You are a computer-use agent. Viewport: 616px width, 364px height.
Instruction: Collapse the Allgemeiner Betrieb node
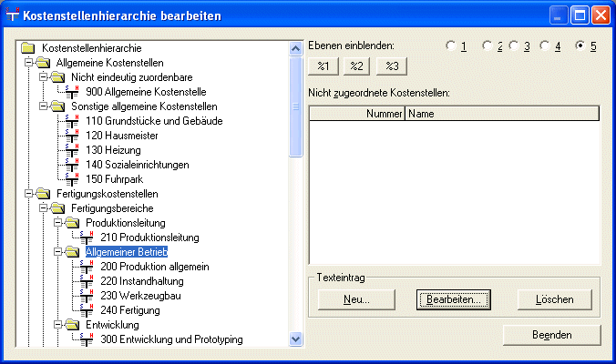pyautogui.click(x=57, y=252)
